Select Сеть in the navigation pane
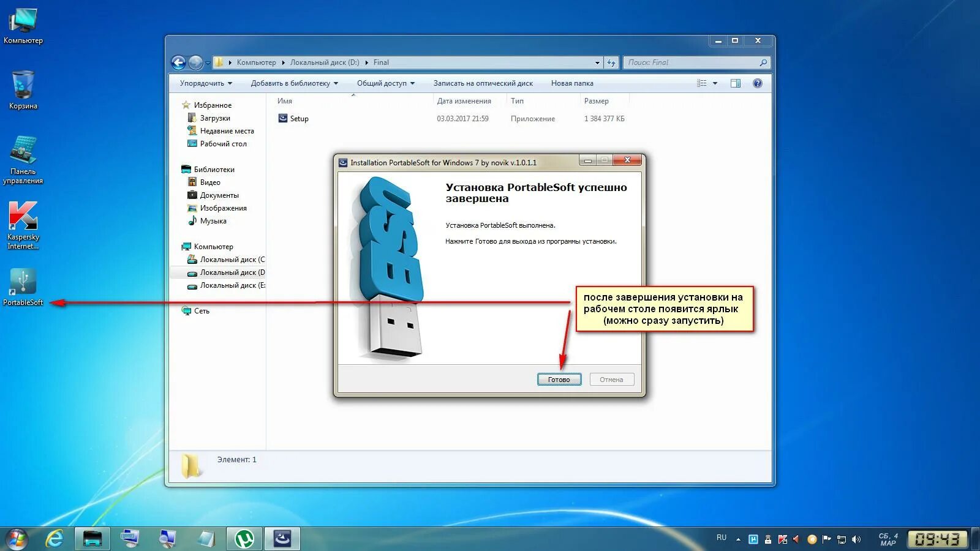The image size is (980, 551). pyautogui.click(x=202, y=311)
